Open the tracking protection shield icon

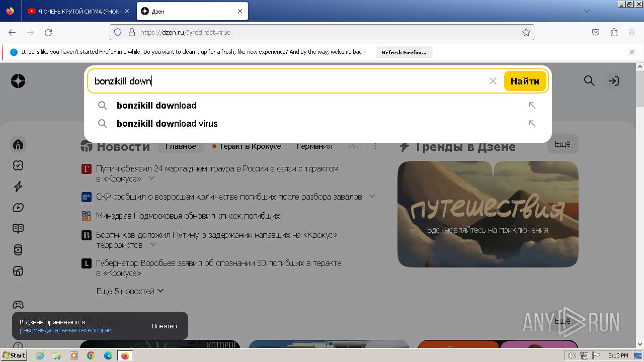(118, 32)
